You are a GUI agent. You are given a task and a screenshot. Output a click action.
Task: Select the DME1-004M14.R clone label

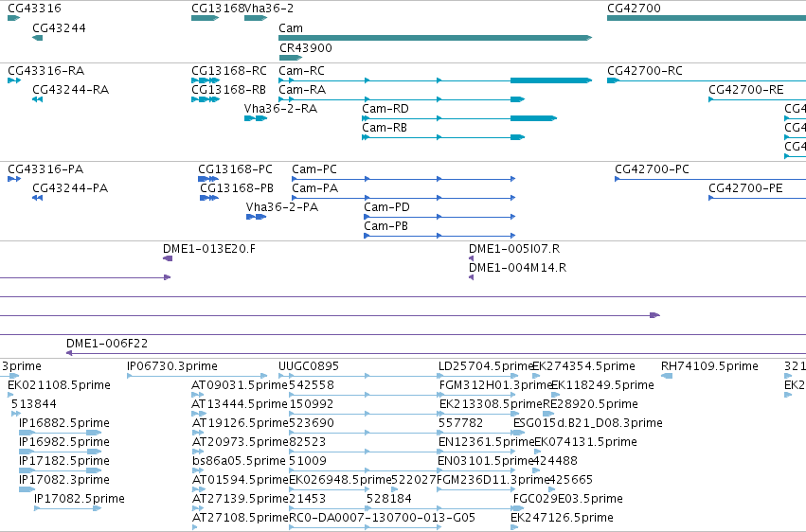[518, 268]
